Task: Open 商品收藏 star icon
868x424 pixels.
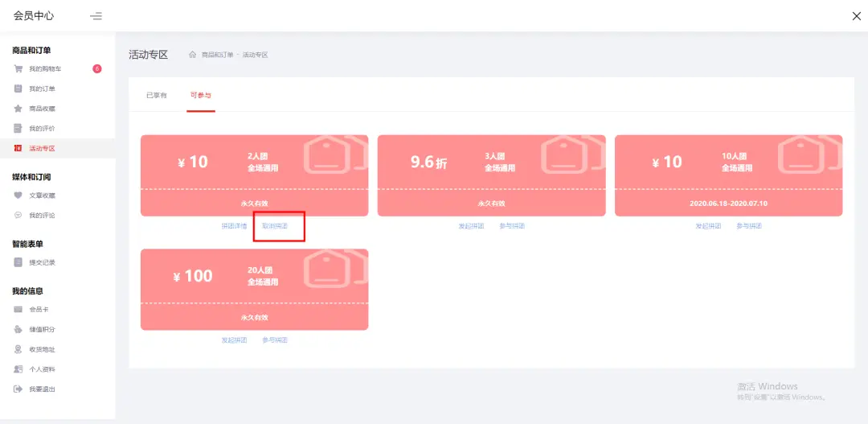Action: pos(18,109)
